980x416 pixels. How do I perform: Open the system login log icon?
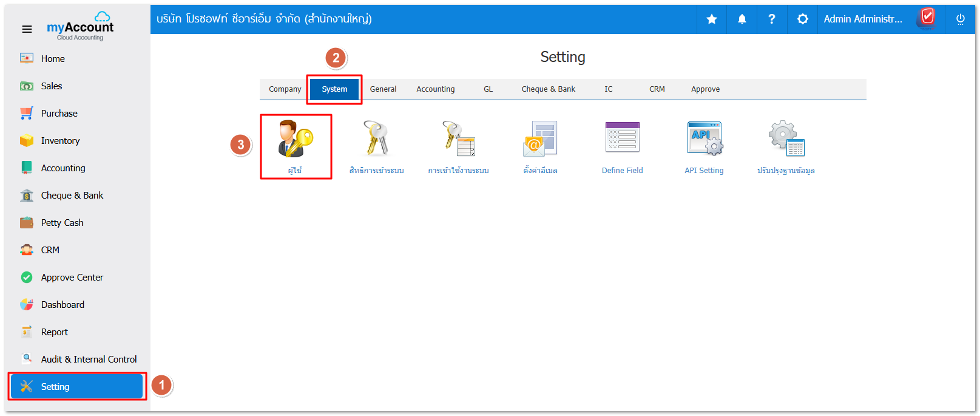[x=458, y=139]
